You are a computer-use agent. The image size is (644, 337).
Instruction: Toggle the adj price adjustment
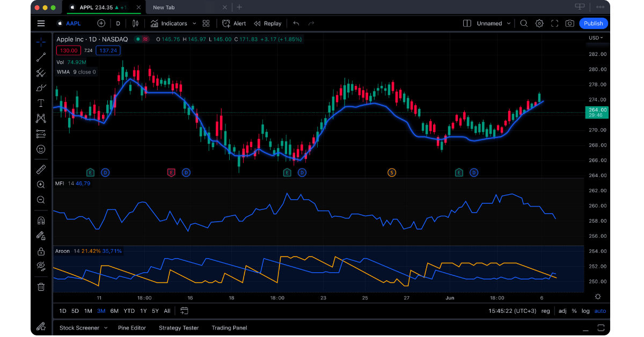pos(562,311)
